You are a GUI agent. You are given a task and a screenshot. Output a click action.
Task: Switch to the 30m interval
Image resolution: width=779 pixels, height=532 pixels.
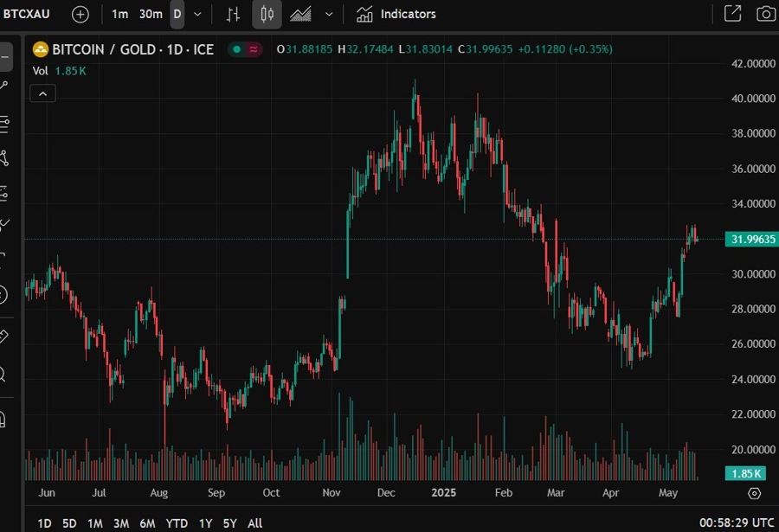[151, 14]
